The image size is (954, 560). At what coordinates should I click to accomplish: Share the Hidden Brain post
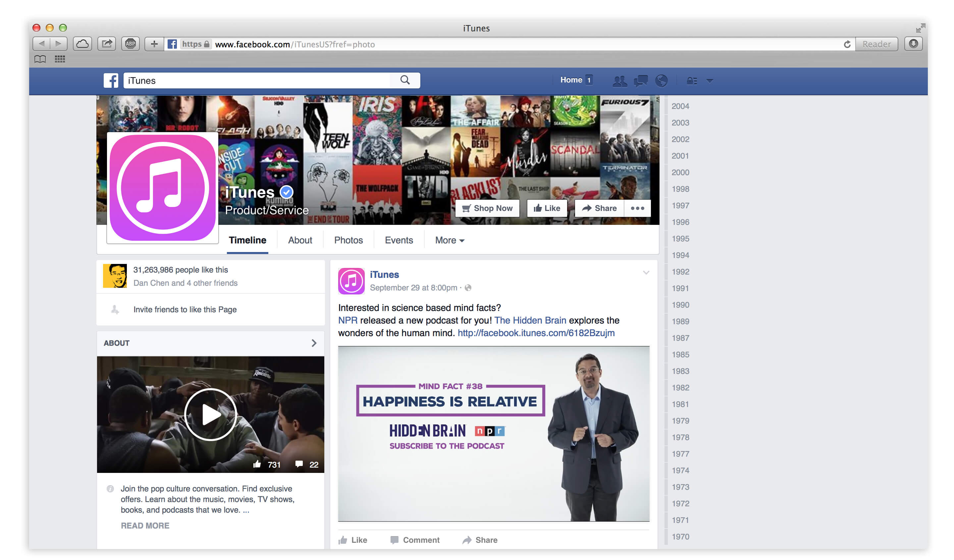tap(480, 540)
